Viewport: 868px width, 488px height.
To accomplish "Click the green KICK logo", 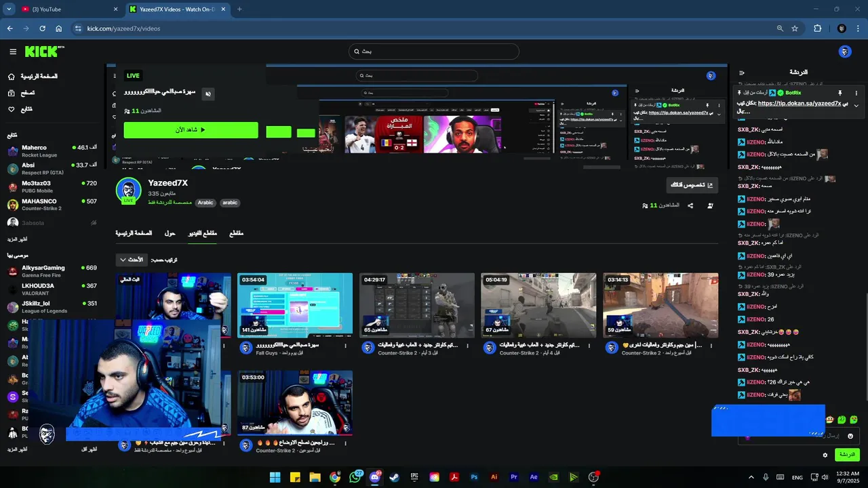I will pyautogui.click(x=44, y=52).
